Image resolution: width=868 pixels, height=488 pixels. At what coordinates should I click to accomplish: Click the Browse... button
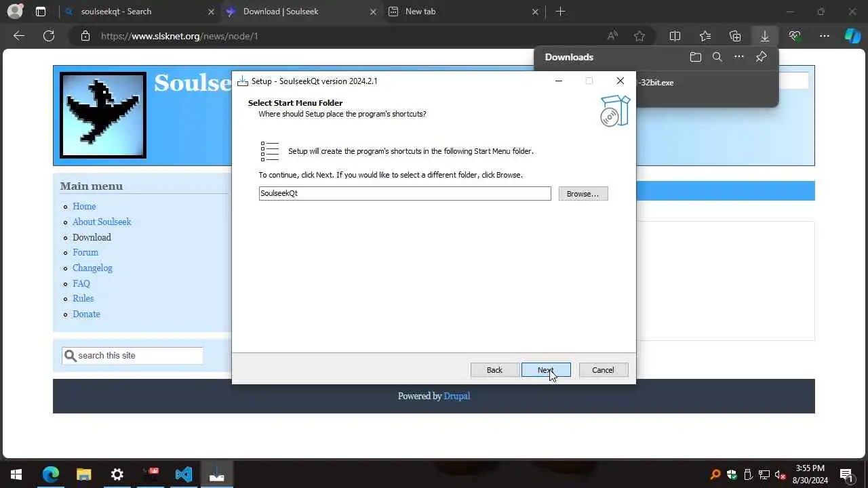pos(583,194)
